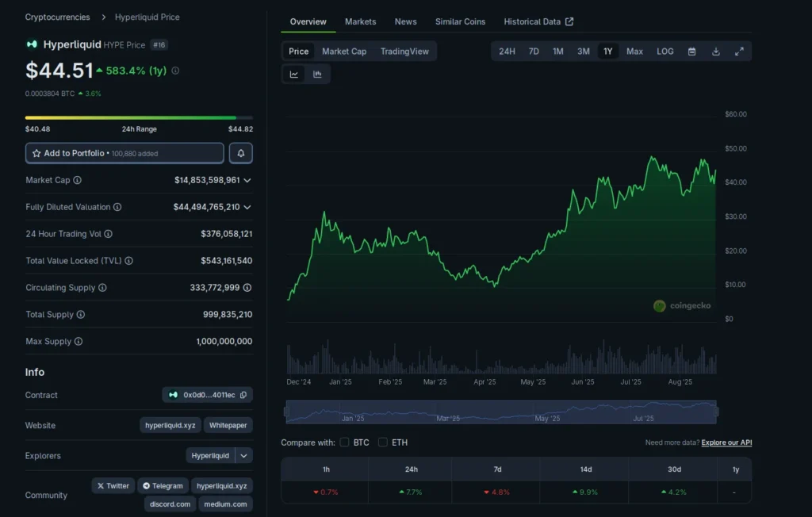
Task: Enable BTC comparison checkbox
Action: click(344, 442)
